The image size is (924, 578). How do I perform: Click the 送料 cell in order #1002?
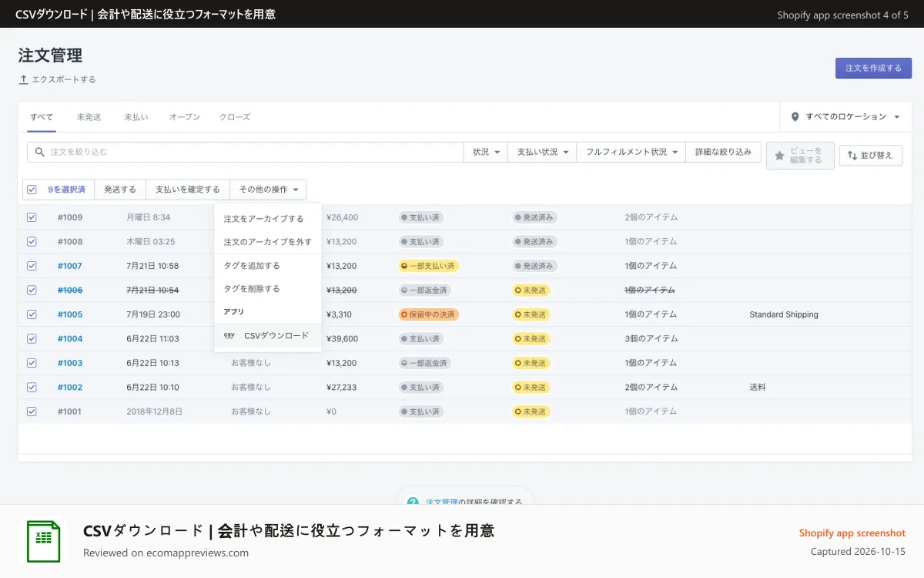(x=758, y=388)
